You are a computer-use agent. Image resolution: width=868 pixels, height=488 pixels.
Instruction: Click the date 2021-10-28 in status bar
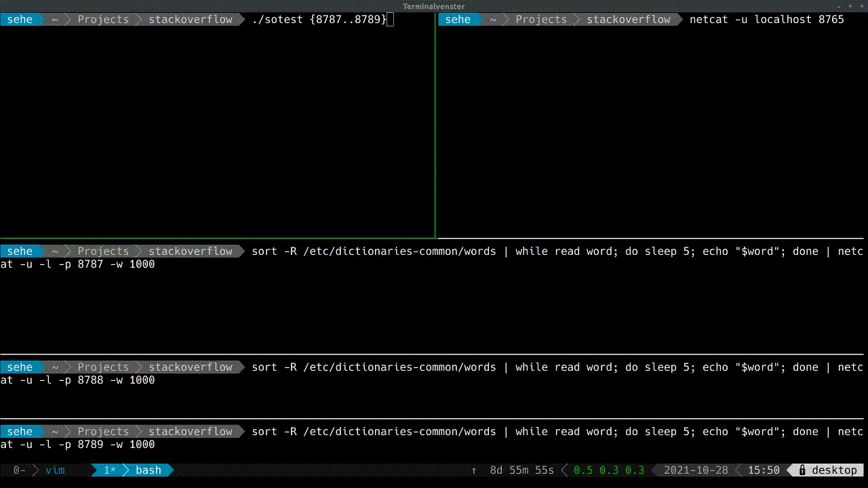696,470
